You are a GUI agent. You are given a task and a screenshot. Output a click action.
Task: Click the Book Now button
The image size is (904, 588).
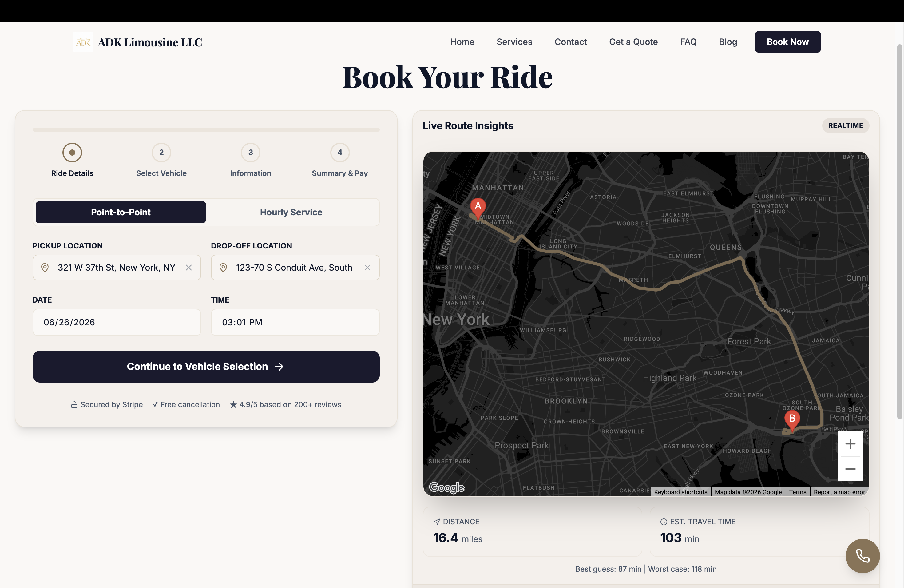787,42
